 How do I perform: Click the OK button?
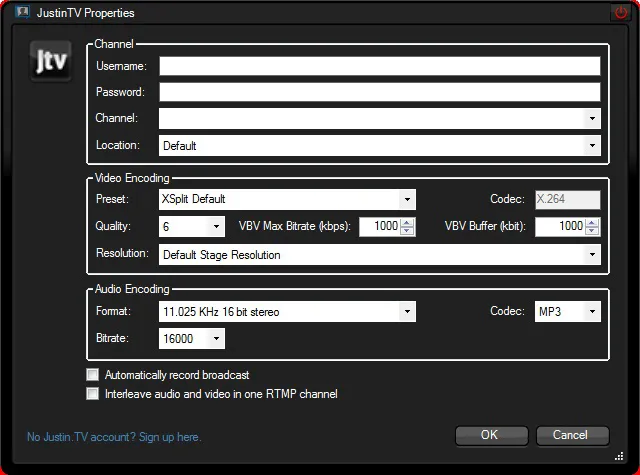coord(491,435)
